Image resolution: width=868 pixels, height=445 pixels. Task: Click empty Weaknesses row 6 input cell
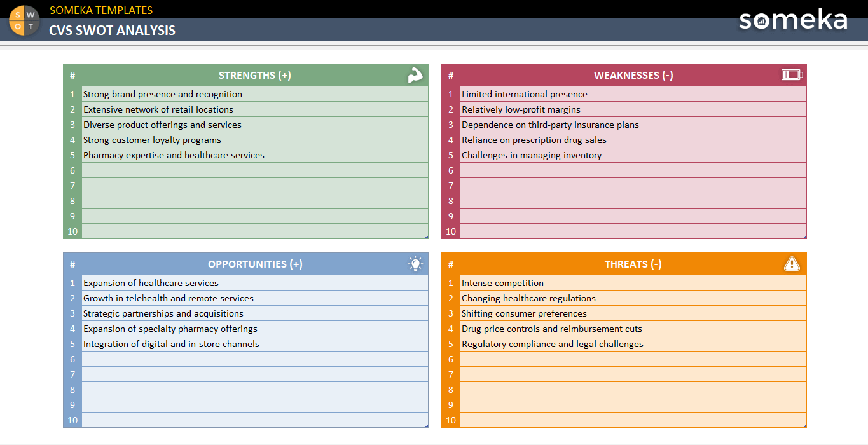(x=633, y=170)
